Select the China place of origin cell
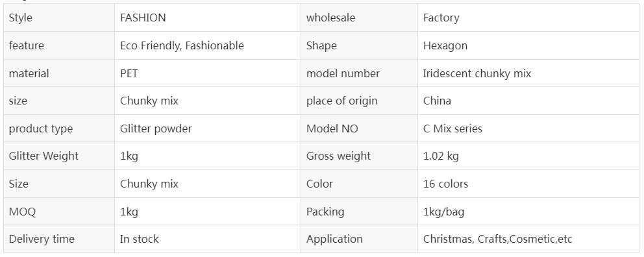644x257 pixels. coord(528,101)
